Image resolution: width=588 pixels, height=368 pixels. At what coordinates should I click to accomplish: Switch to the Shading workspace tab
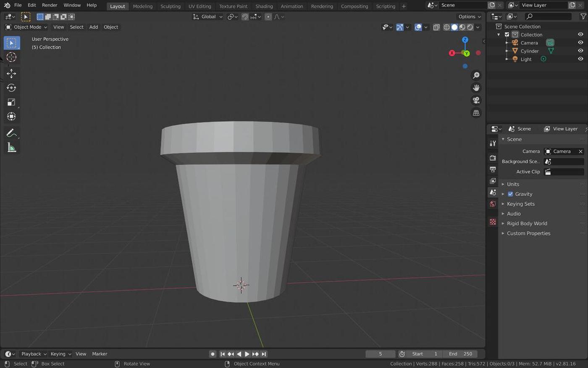click(x=264, y=6)
